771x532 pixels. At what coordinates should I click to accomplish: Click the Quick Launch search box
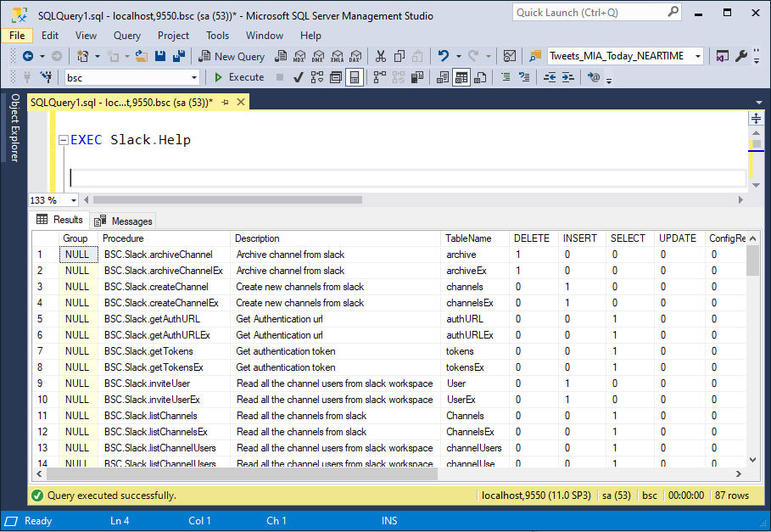click(x=597, y=12)
